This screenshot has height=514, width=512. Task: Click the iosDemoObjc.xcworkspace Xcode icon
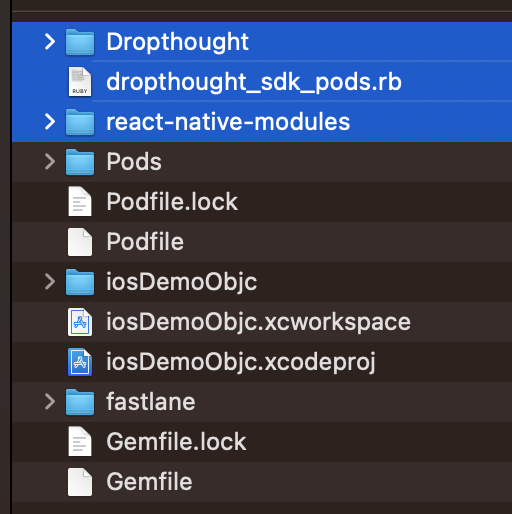80,322
